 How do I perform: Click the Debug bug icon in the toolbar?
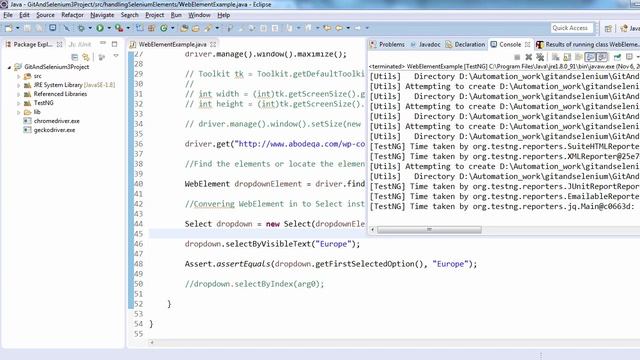[x=81, y=28]
